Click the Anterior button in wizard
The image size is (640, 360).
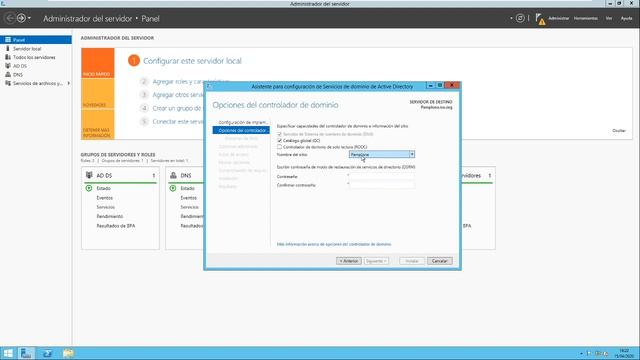(349, 261)
